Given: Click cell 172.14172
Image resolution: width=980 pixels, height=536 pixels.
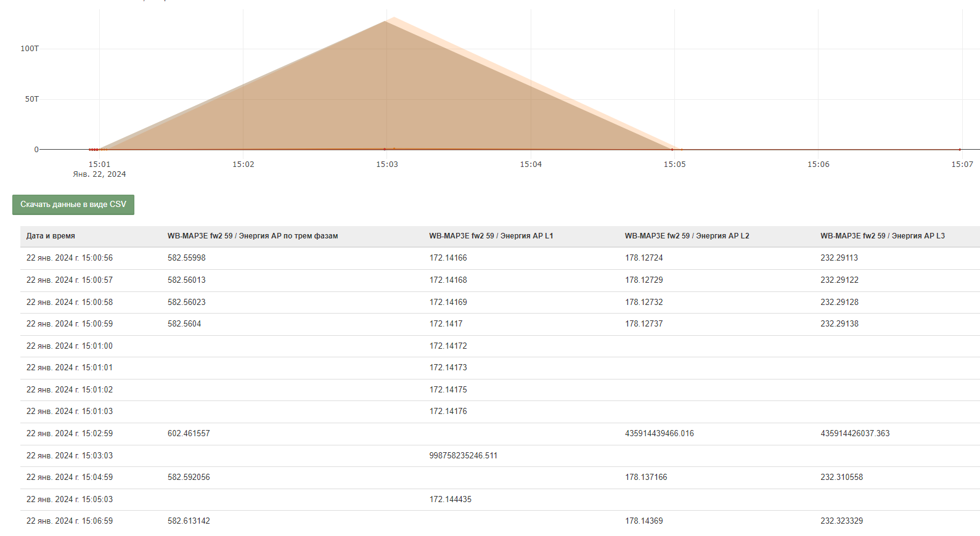Looking at the screenshot, I should pyautogui.click(x=448, y=346).
